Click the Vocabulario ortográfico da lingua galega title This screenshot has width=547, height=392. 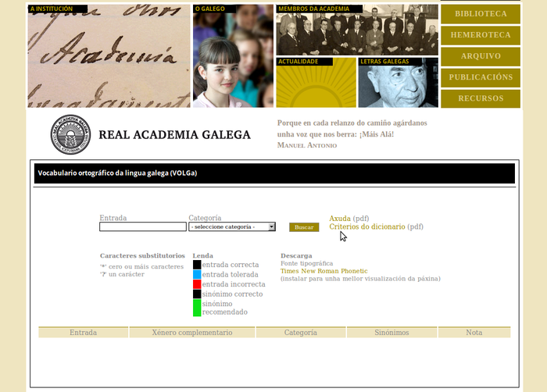tap(117, 173)
